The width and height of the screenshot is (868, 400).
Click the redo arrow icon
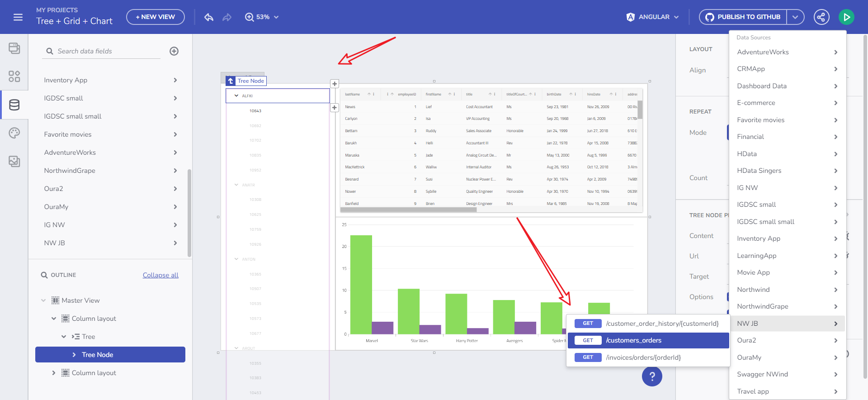pyautogui.click(x=227, y=17)
